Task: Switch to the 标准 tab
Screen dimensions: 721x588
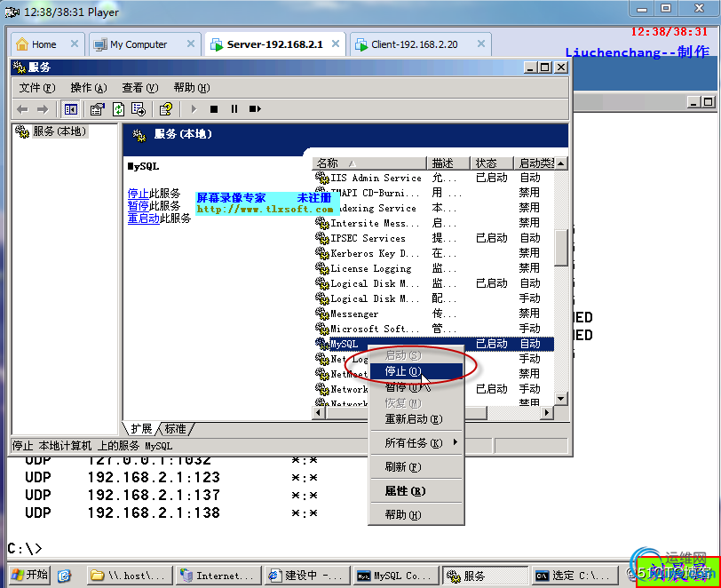Action: pyautogui.click(x=176, y=428)
